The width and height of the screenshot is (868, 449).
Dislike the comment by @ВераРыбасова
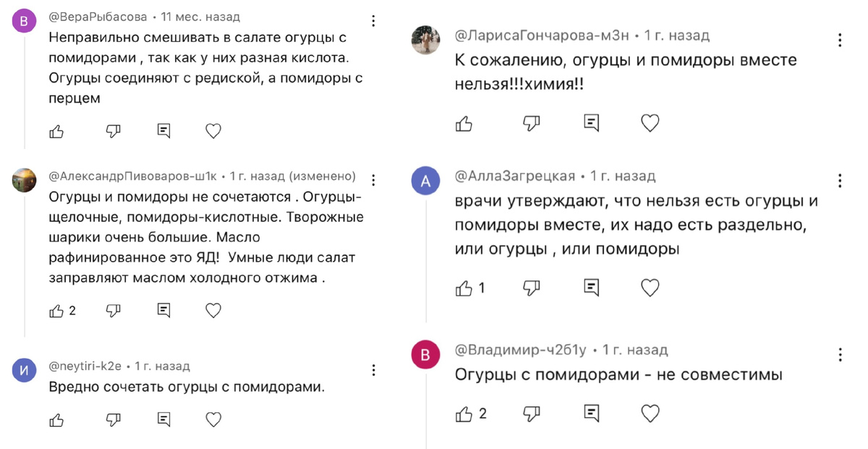tap(113, 131)
